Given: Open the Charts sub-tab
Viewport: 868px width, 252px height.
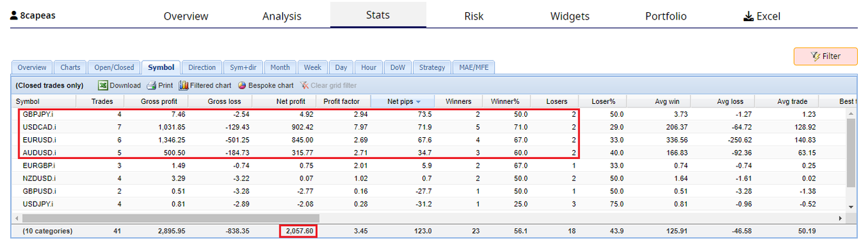Looking at the screenshot, I should [x=70, y=67].
